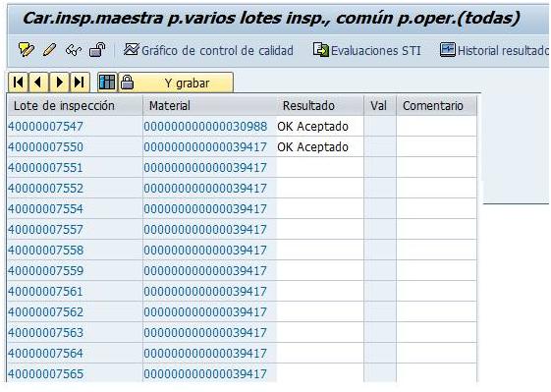
Task: Click the empty Resultado field for lot 4000007559
Action: point(320,270)
